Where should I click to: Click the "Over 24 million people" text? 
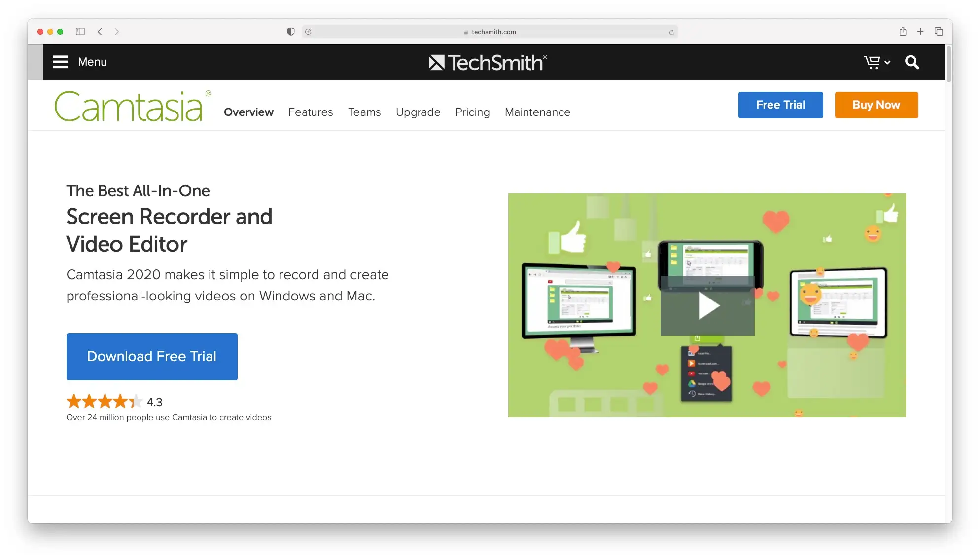pos(169,417)
